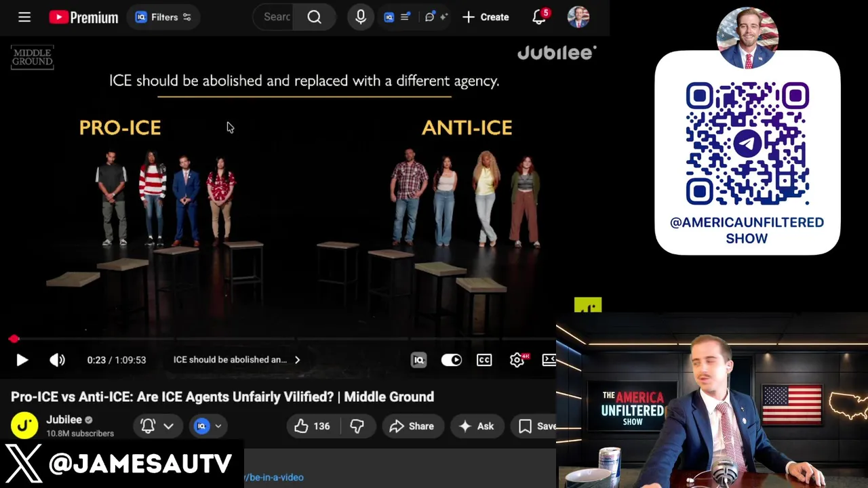Viewport: 868px width, 488px height.
Task: Open chapter 'ICE should be abolished an...'
Action: tap(236, 360)
